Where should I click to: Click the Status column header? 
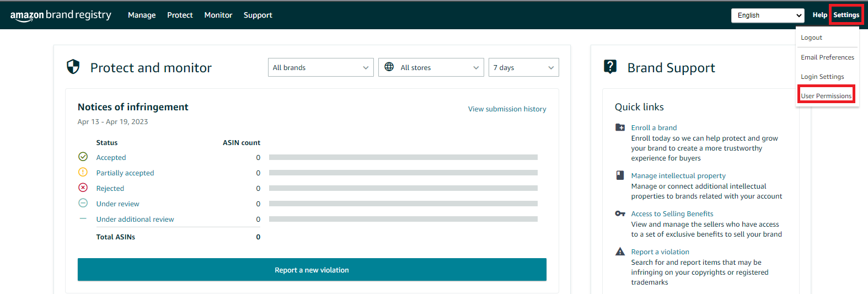coord(107,143)
